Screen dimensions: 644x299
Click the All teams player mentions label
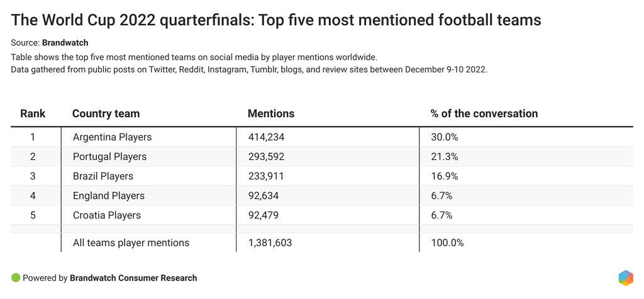click(x=131, y=242)
